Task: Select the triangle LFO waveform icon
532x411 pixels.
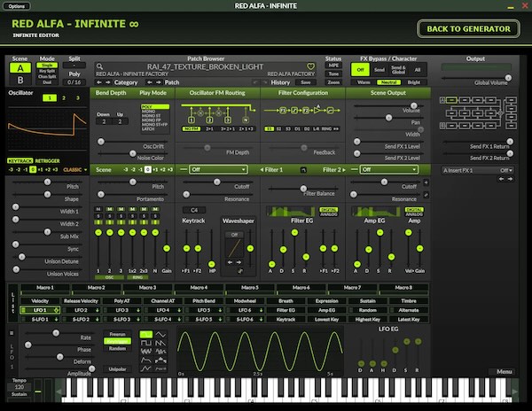Action: pyautogui.click(x=160, y=335)
